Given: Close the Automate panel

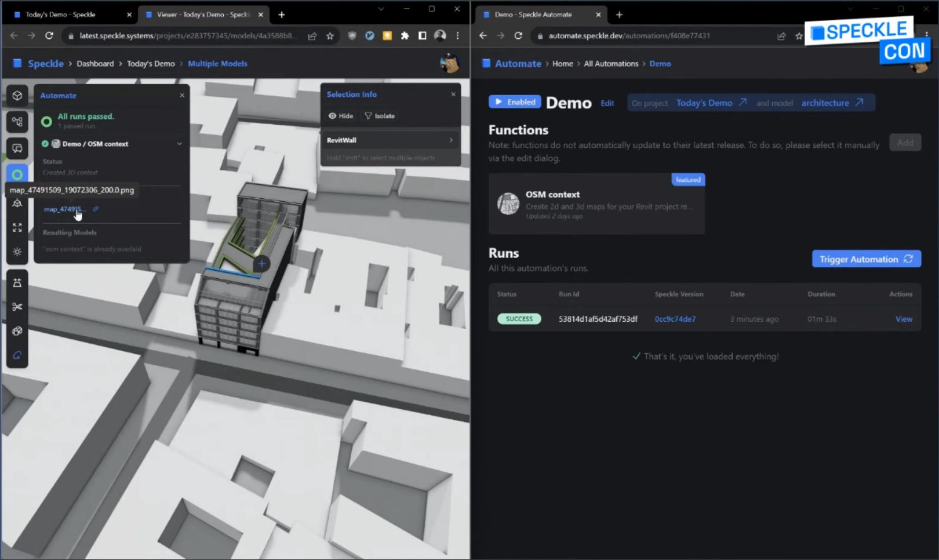Looking at the screenshot, I should (182, 95).
